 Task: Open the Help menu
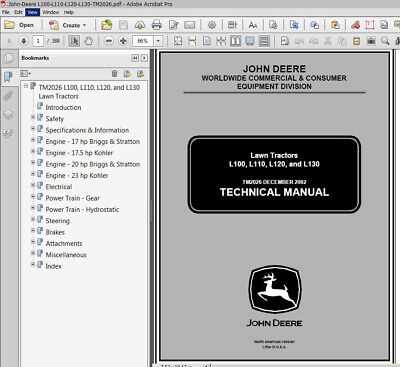coord(69,12)
